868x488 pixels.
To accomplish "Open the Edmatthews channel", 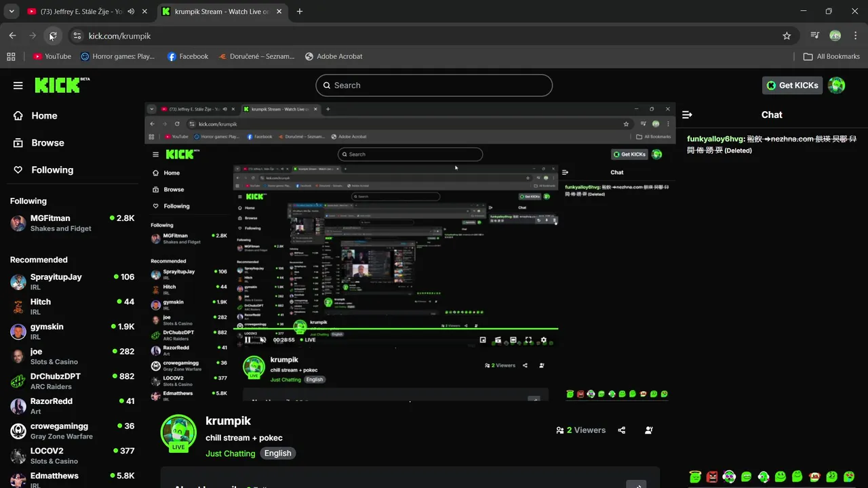I will [x=73, y=479].
